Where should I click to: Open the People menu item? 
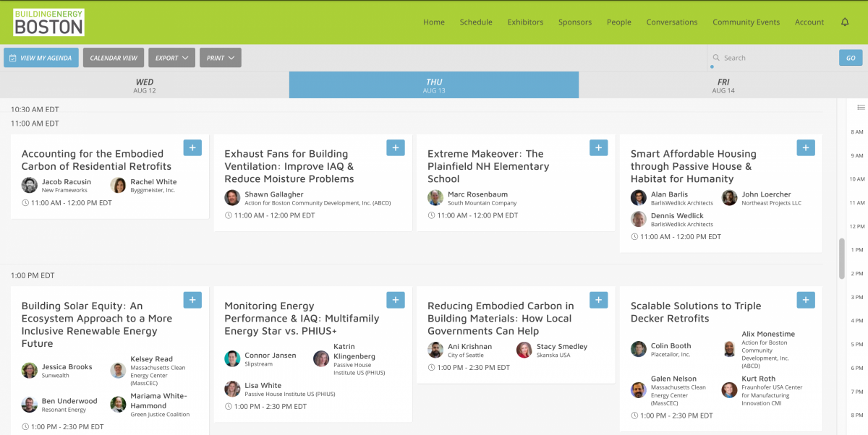tap(619, 22)
